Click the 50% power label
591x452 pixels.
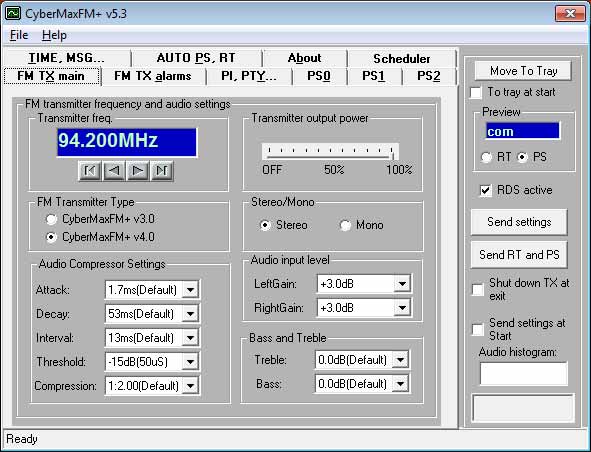click(334, 170)
